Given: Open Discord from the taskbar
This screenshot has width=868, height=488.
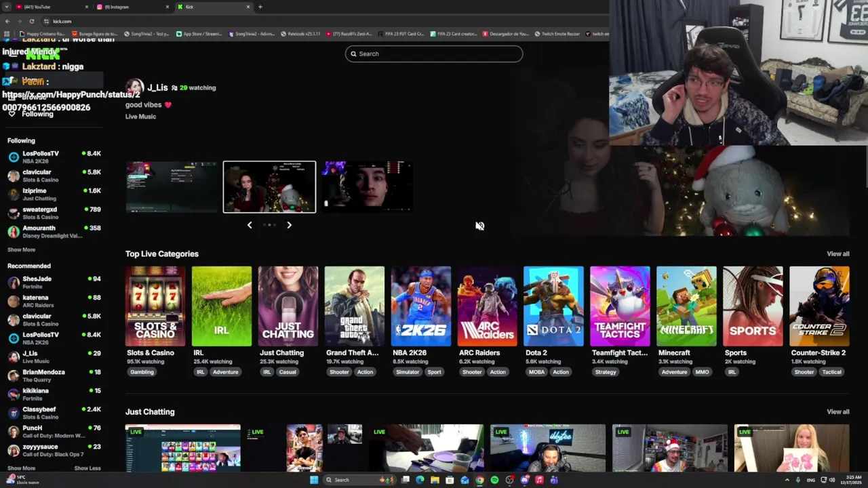Looking at the screenshot, I should pyautogui.click(x=524, y=480).
